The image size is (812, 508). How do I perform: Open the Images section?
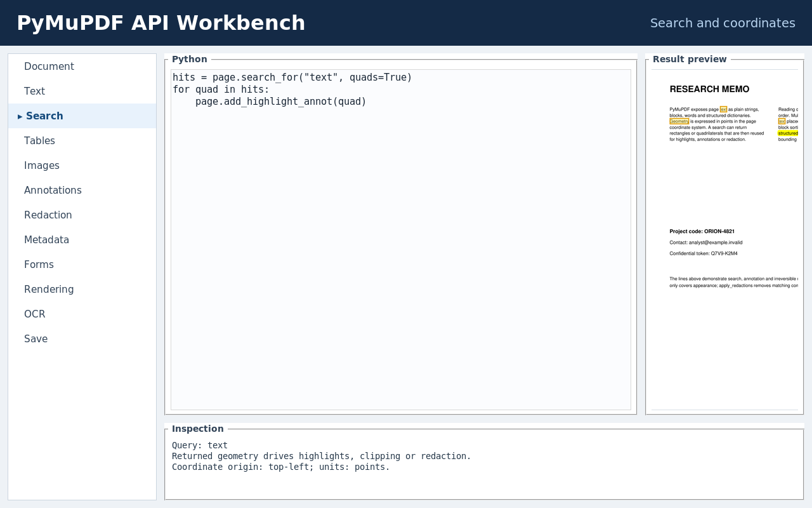82,166
